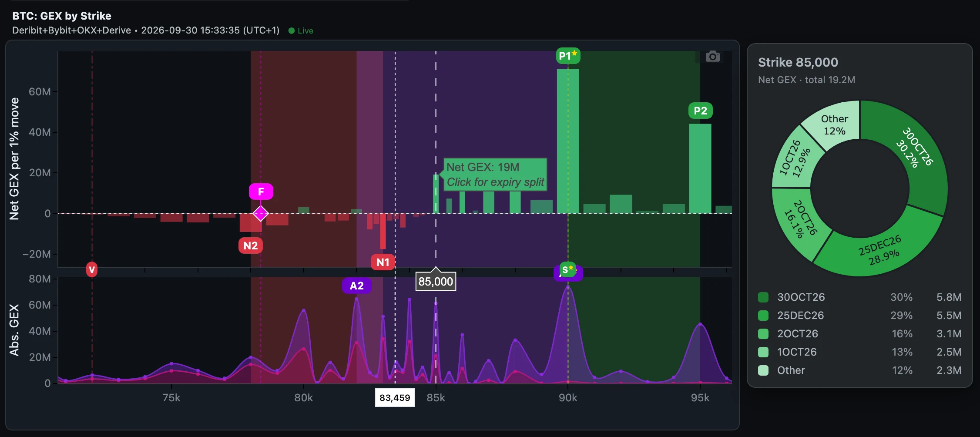The image size is (980, 437).
Task: Click the 'Net GEX per 1% move' axis title
Action: (x=14, y=159)
